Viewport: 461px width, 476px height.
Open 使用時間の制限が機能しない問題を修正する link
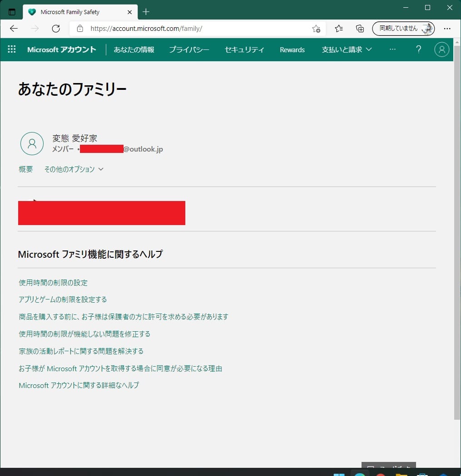84,334
